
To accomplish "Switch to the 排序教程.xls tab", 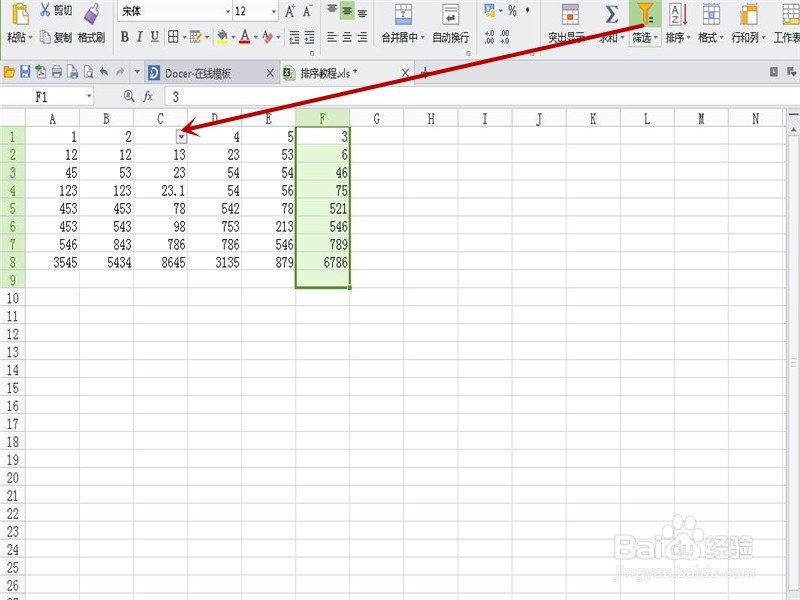I will click(x=329, y=73).
